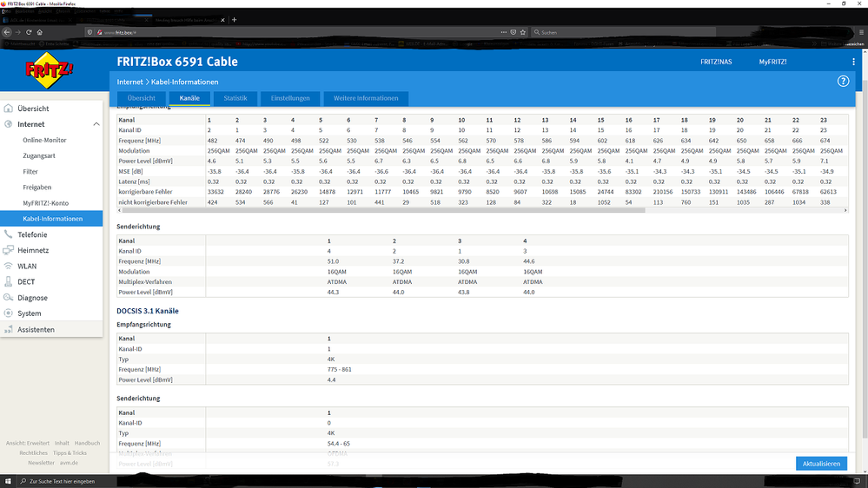
Task: Open the Inhalt footer link
Action: [x=62, y=443]
